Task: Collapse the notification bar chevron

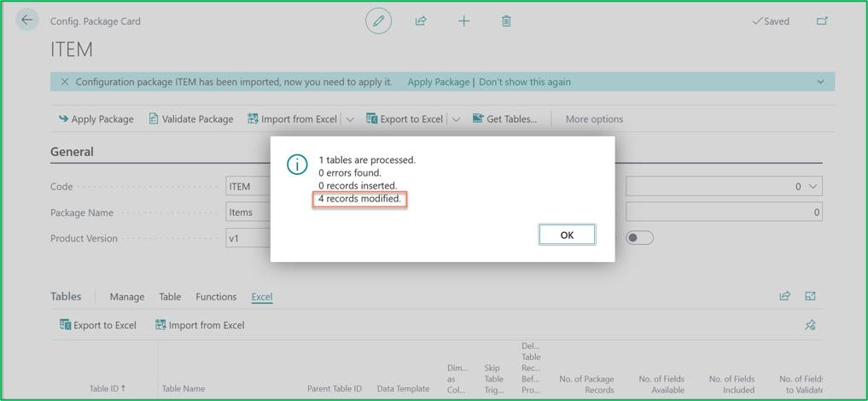Action: coord(820,82)
